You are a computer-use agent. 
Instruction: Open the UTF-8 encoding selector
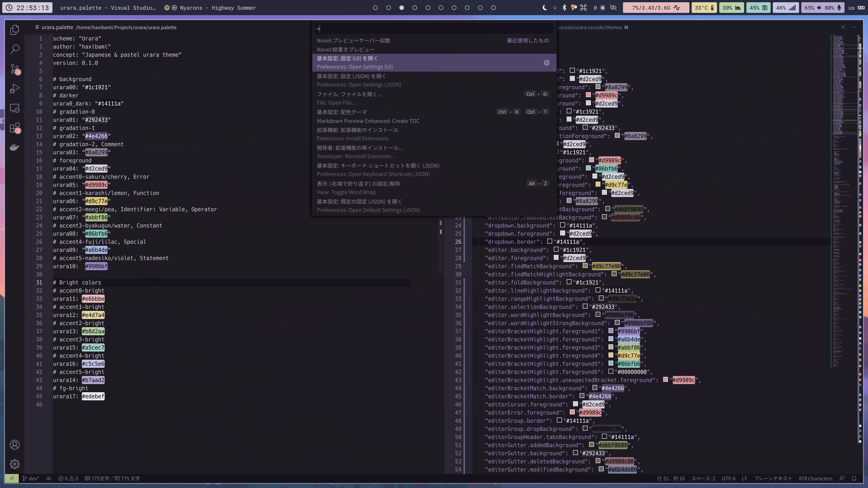(x=728, y=478)
